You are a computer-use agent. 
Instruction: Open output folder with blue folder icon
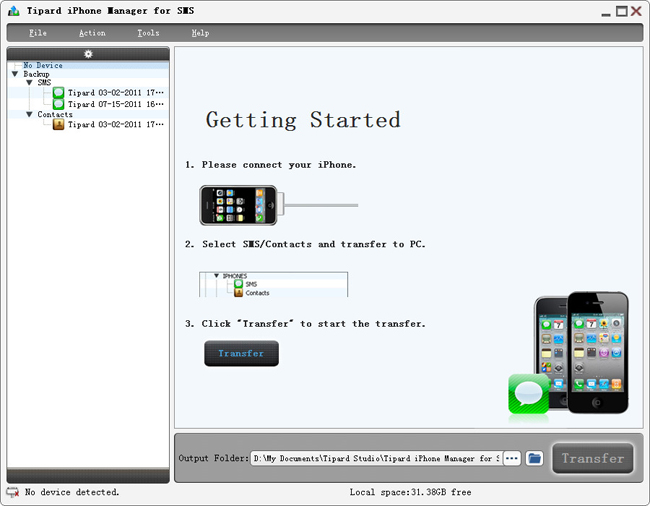point(534,458)
